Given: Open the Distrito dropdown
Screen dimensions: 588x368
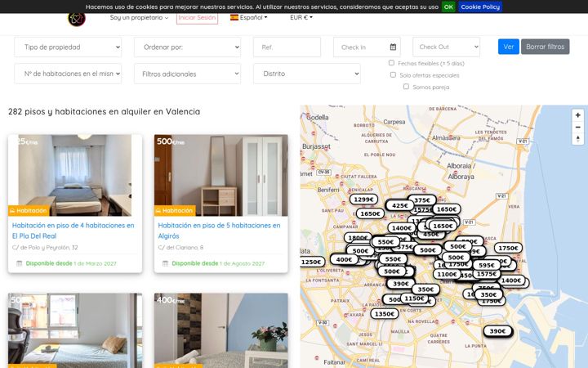Looking at the screenshot, I should pyautogui.click(x=307, y=74).
